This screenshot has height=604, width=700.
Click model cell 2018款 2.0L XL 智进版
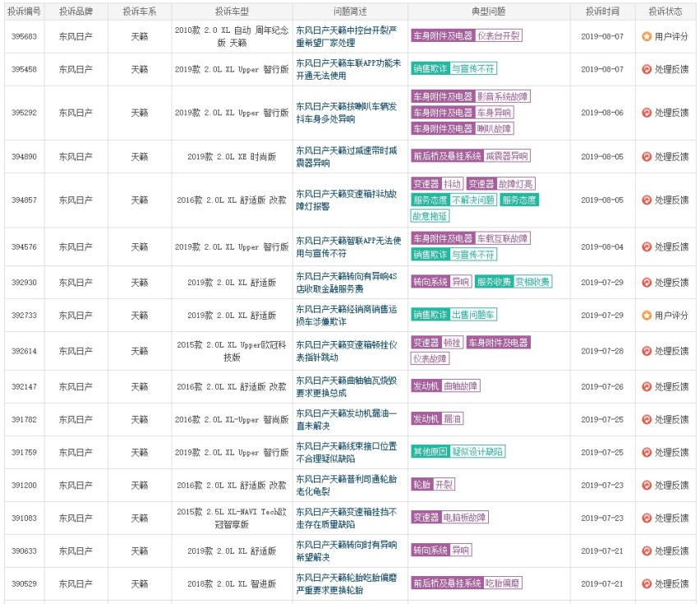(x=232, y=584)
